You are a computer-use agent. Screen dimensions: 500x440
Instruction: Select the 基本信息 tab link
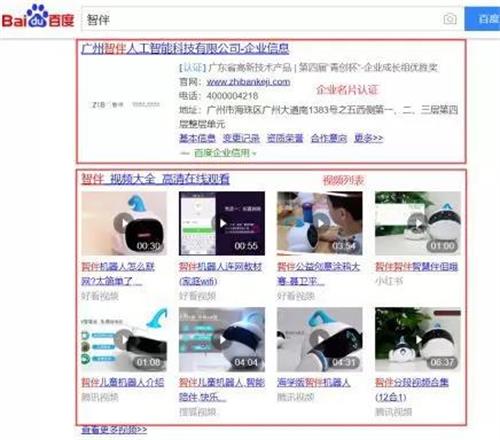pyautogui.click(x=197, y=138)
